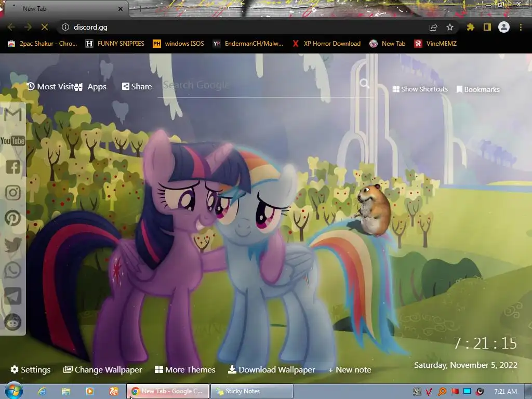This screenshot has height=399, width=532.
Task: Open Twitter bird sidebar shortcut
Action: [13, 244]
